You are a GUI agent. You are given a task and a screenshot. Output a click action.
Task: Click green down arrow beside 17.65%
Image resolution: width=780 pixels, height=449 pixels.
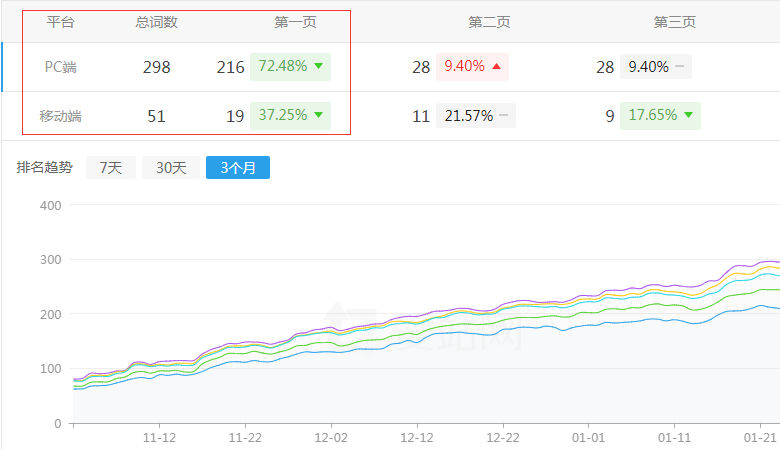click(x=688, y=116)
